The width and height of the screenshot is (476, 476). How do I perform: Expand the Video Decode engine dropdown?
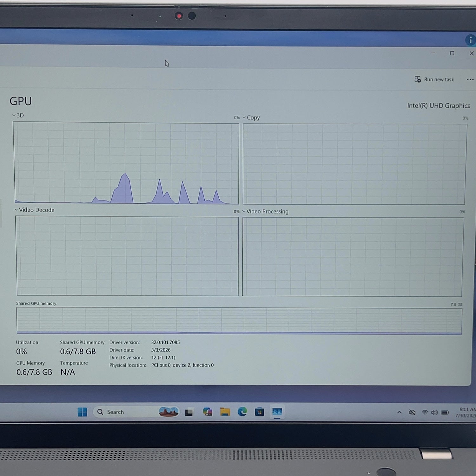point(34,210)
